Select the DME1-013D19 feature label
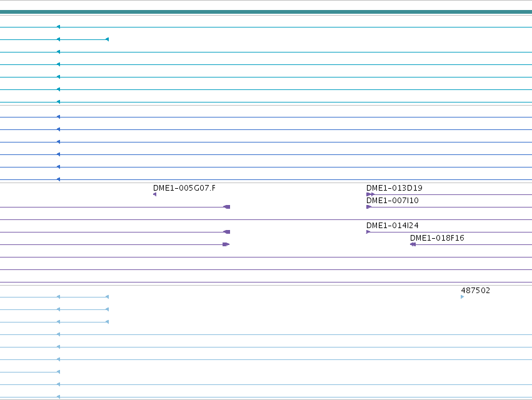Image resolution: width=532 pixels, height=400 pixels. [394, 188]
